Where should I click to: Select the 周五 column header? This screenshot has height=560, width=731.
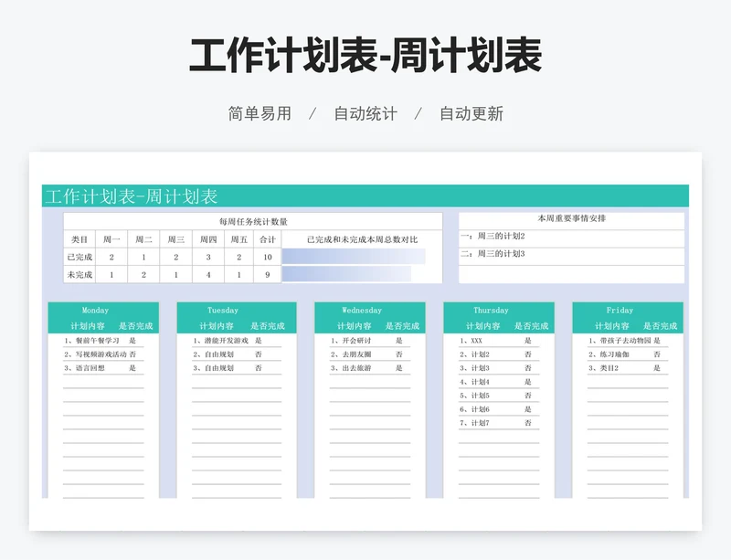(239, 239)
